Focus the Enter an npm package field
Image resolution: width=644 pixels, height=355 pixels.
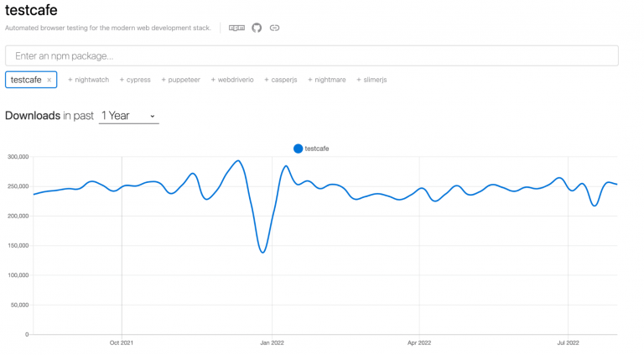[311, 55]
